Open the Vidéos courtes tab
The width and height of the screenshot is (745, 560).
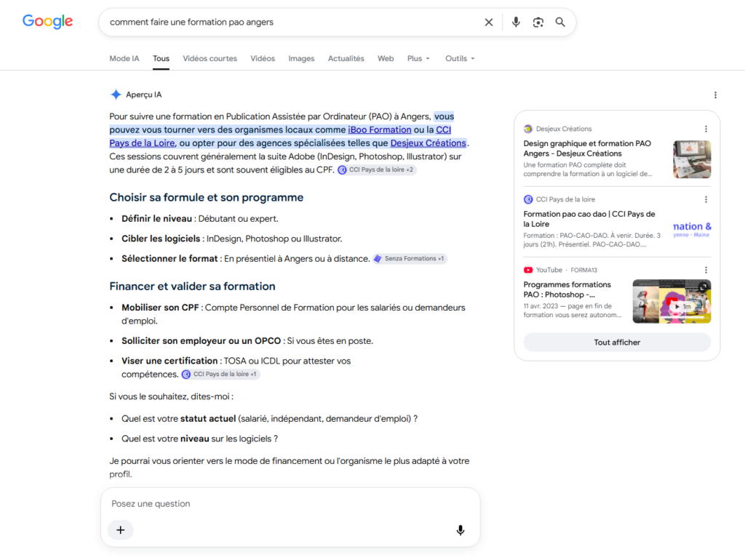click(x=210, y=58)
